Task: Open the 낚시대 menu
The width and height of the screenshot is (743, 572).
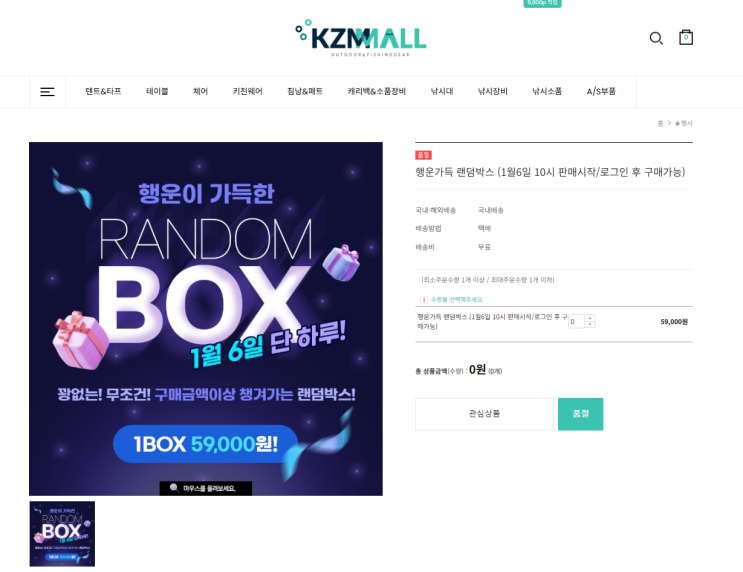Action: click(442, 91)
